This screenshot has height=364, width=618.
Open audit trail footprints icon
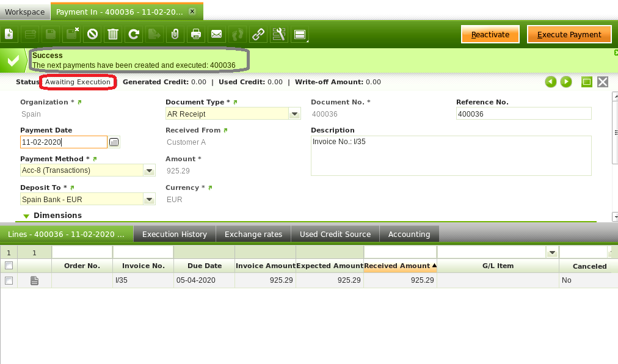(x=238, y=34)
